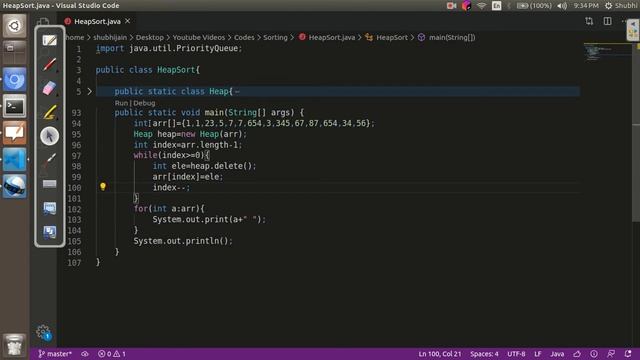Click the compare changes icon in editor toolbar
The height and width of the screenshot is (360, 640).
tap(589, 21)
